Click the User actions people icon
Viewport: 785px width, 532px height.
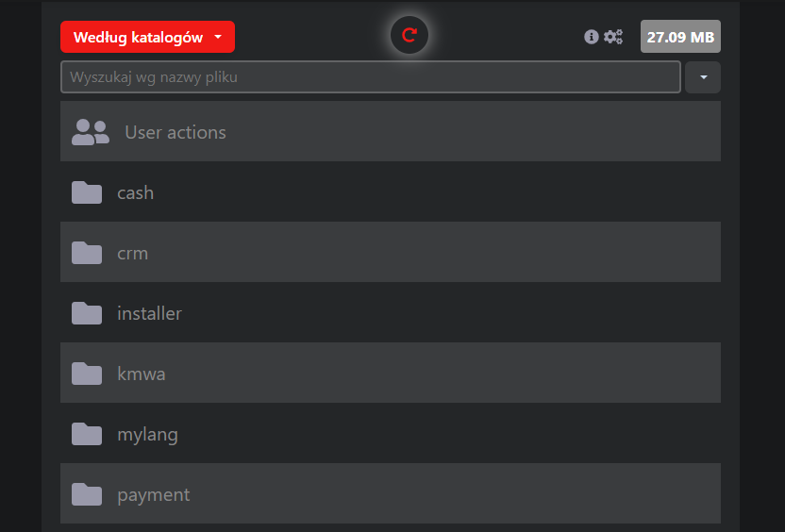90,132
